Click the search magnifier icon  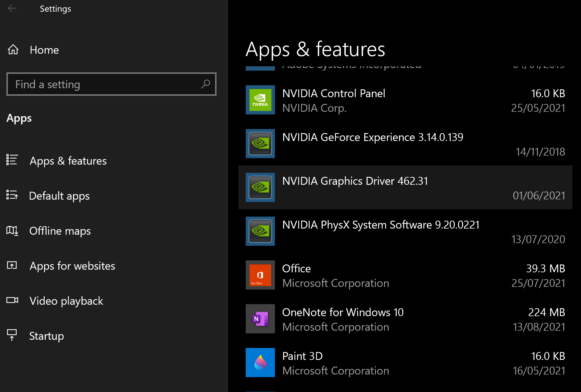coord(206,84)
